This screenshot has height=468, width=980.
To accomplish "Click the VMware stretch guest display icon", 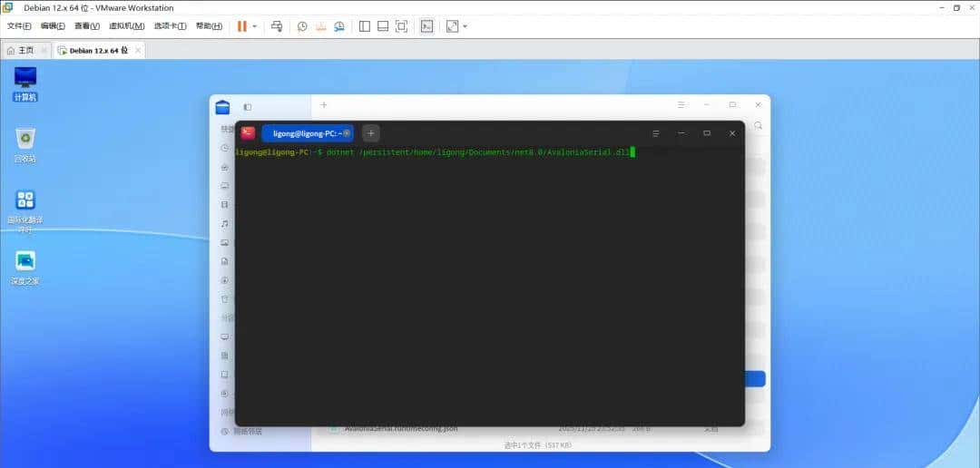I will point(452,26).
